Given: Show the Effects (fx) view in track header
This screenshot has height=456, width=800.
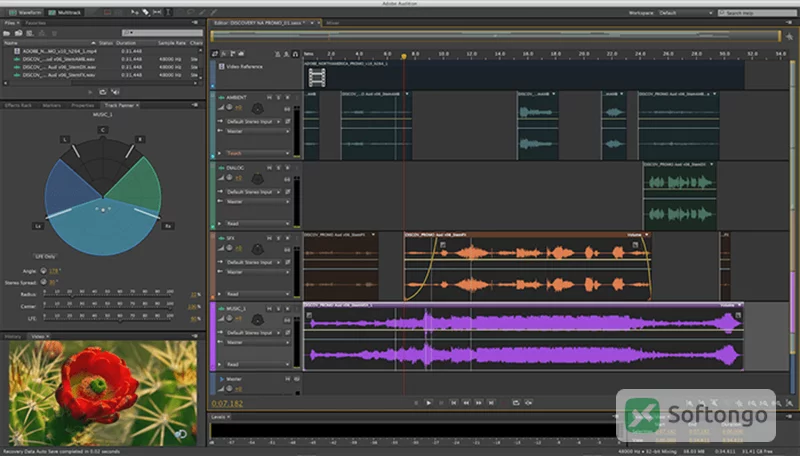Looking at the screenshot, I should coord(223,54).
